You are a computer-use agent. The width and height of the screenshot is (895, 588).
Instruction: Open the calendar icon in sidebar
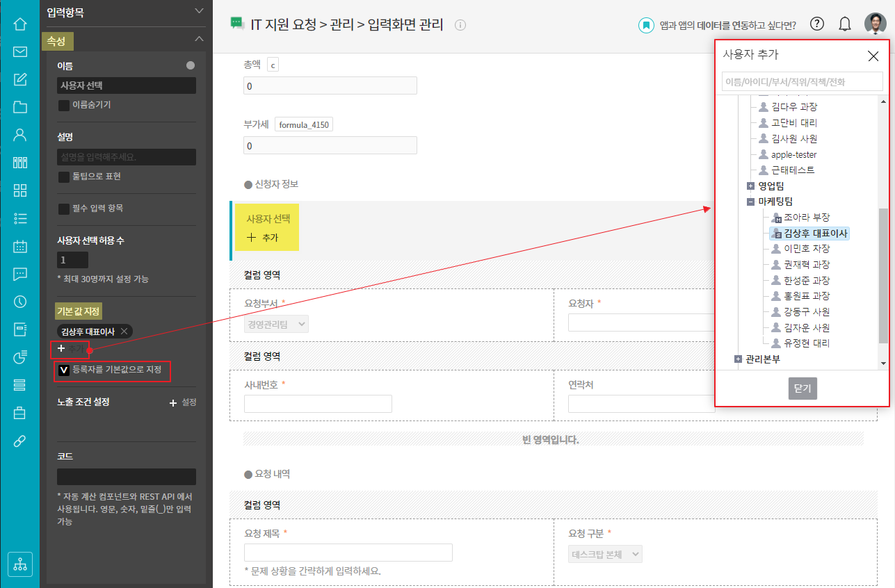click(x=19, y=246)
